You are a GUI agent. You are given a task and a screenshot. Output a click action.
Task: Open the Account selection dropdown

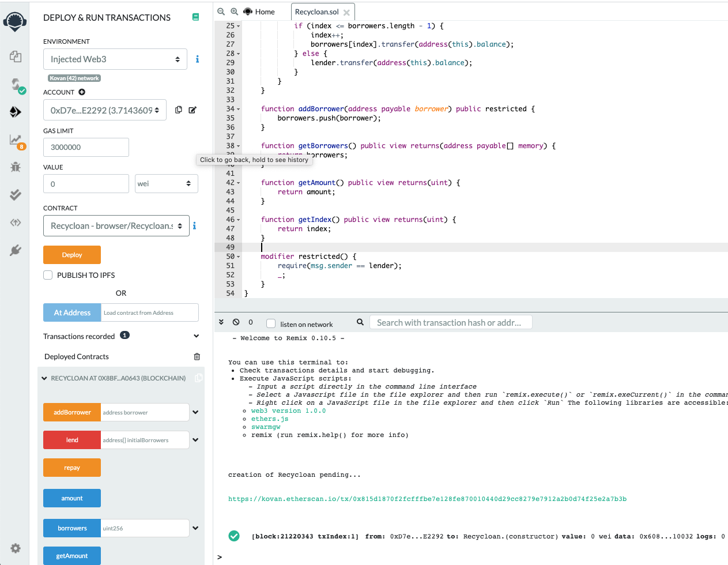point(105,110)
